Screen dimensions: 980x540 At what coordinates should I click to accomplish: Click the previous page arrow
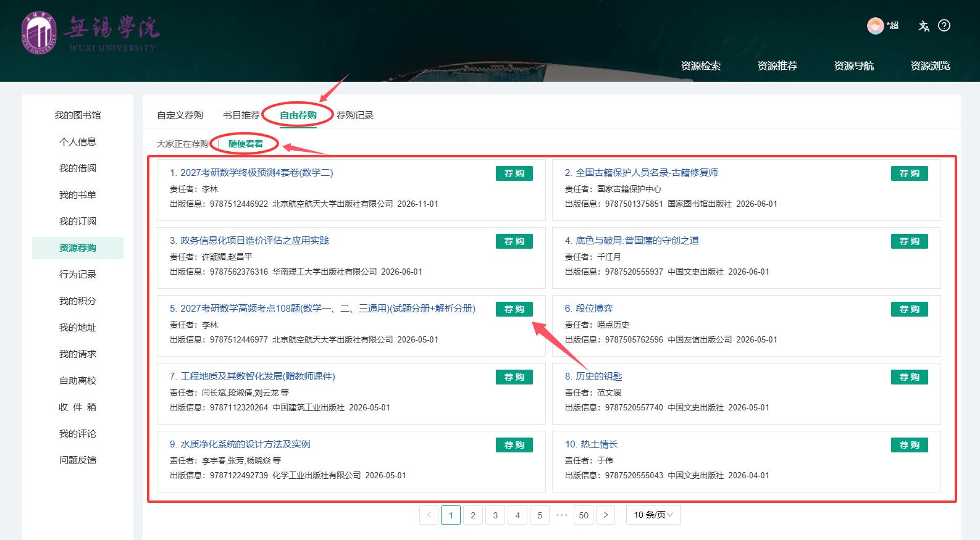point(429,515)
